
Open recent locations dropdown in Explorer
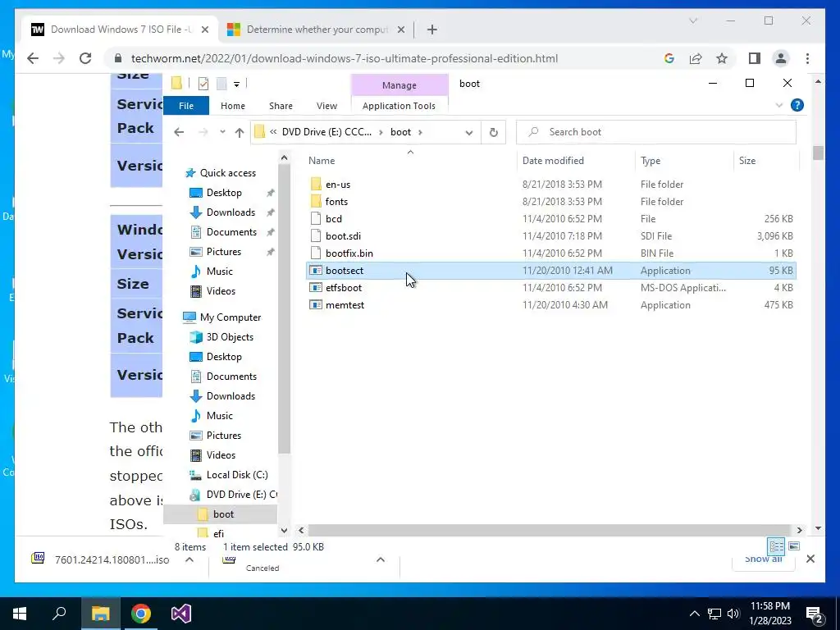point(222,132)
